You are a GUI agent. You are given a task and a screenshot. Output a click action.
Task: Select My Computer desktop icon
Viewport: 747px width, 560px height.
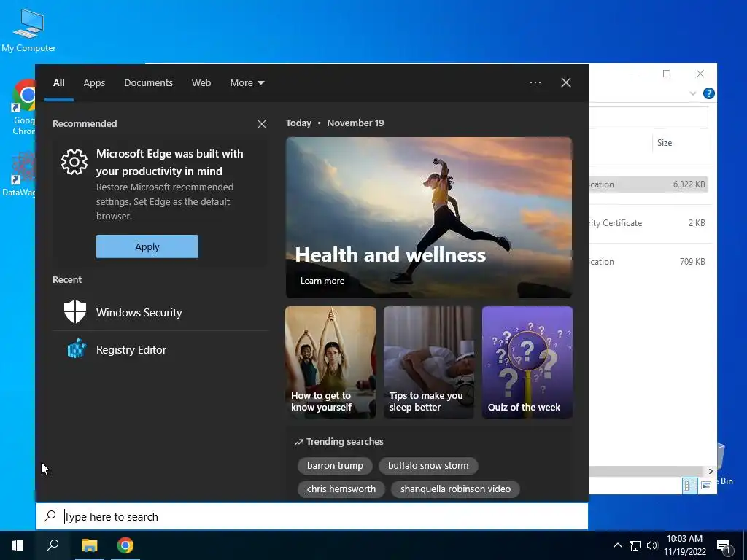point(28,30)
